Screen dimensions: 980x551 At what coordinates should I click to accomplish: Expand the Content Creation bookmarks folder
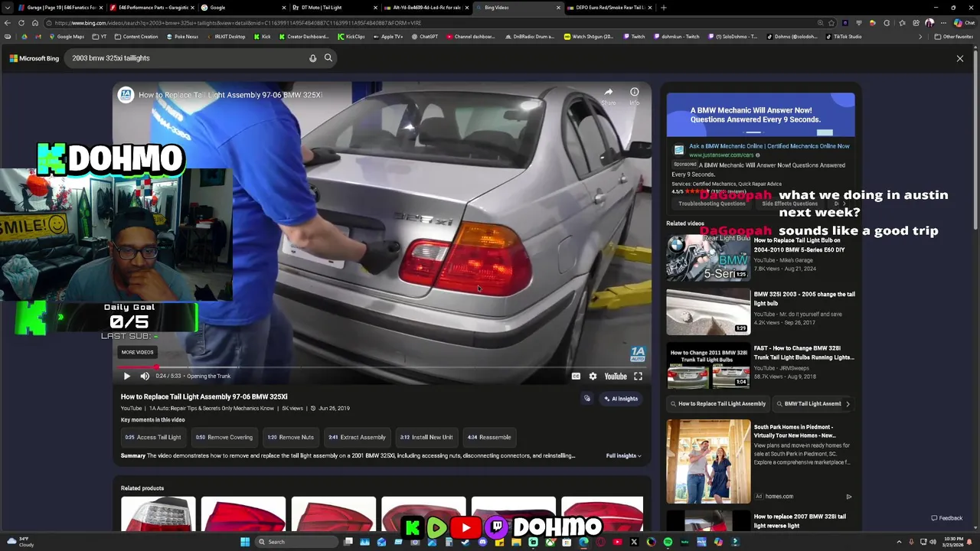[136, 37]
